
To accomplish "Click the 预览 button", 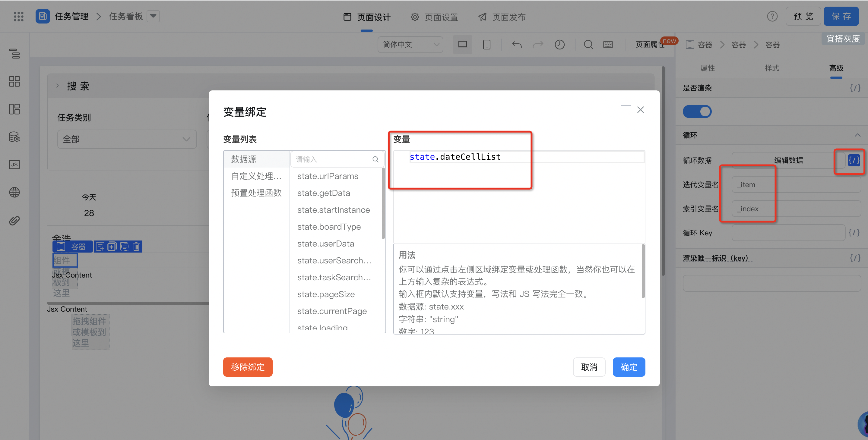I will (803, 16).
